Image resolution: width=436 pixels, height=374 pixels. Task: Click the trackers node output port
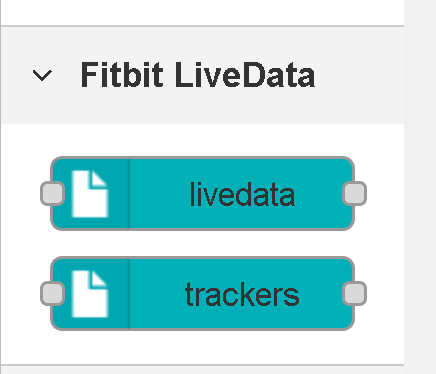tap(355, 293)
